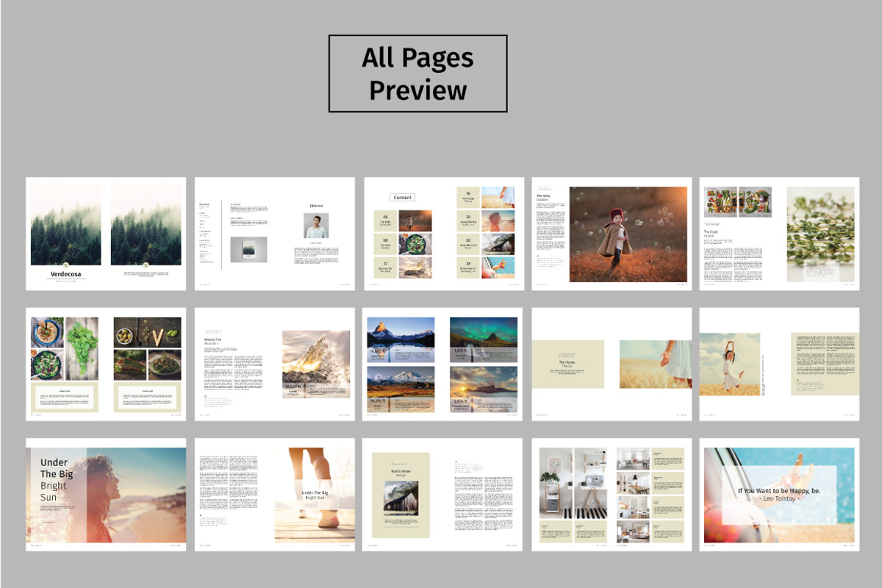
Task: Click the dark cabin house photo
Action: 401,498
